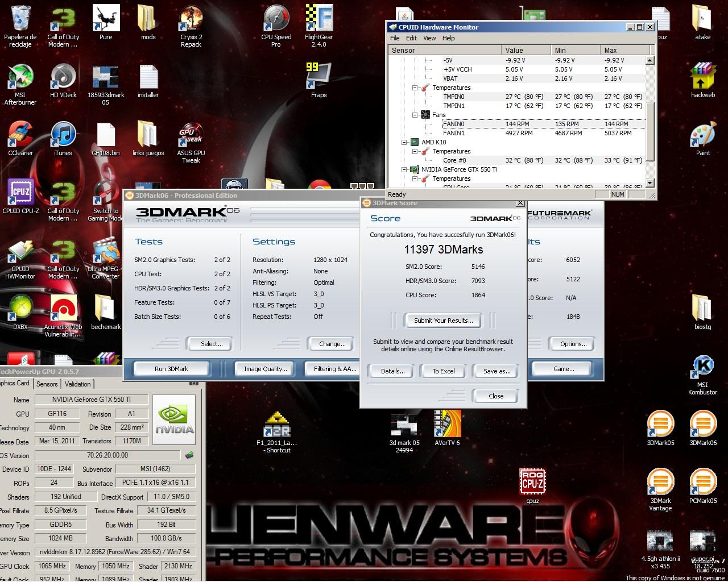Open the PCMark05 desktop shortcut
This screenshot has width=728, height=582.
tap(703, 487)
